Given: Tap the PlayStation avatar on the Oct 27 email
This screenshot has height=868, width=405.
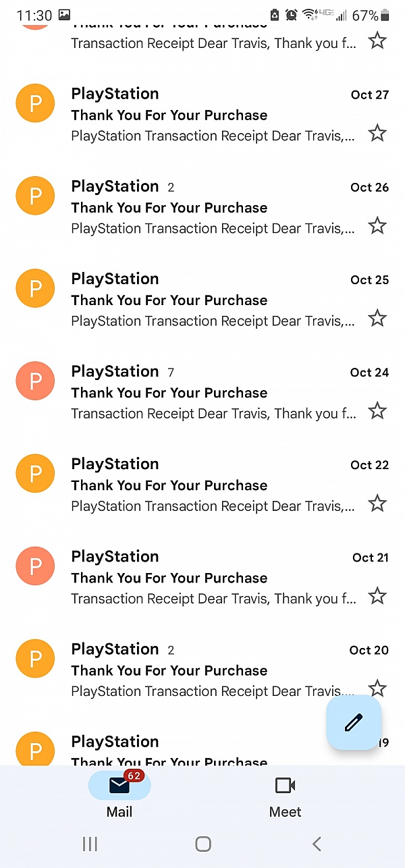Looking at the screenshot, I should tap(35, 103).
